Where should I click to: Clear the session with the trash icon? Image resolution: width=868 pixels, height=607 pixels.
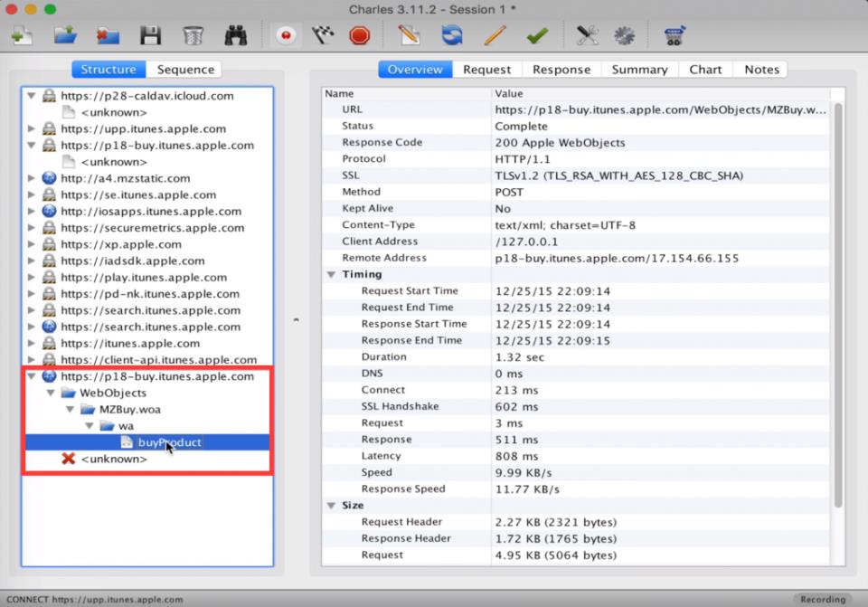[193, 36]
